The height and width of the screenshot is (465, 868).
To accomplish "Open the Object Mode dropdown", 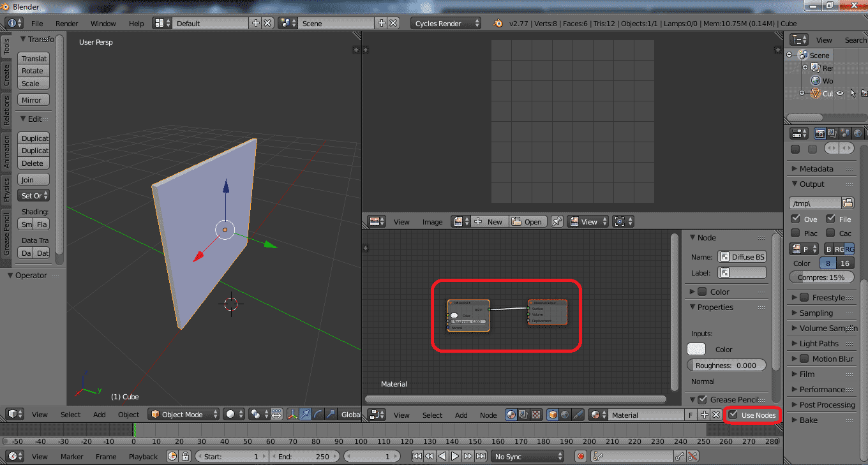I will pyautogui.click(x=183, y=414).
